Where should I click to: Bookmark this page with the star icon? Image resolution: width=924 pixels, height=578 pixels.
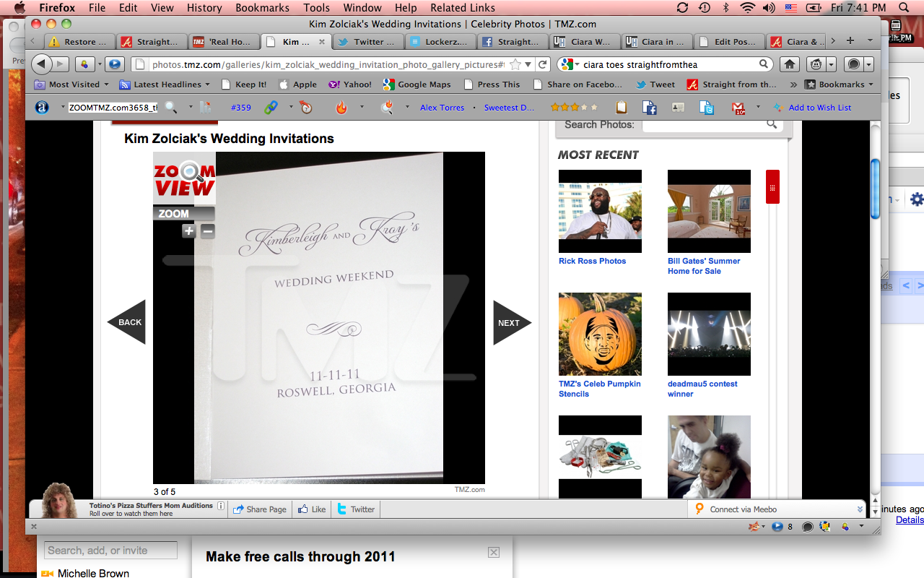[x=515, y=64]
